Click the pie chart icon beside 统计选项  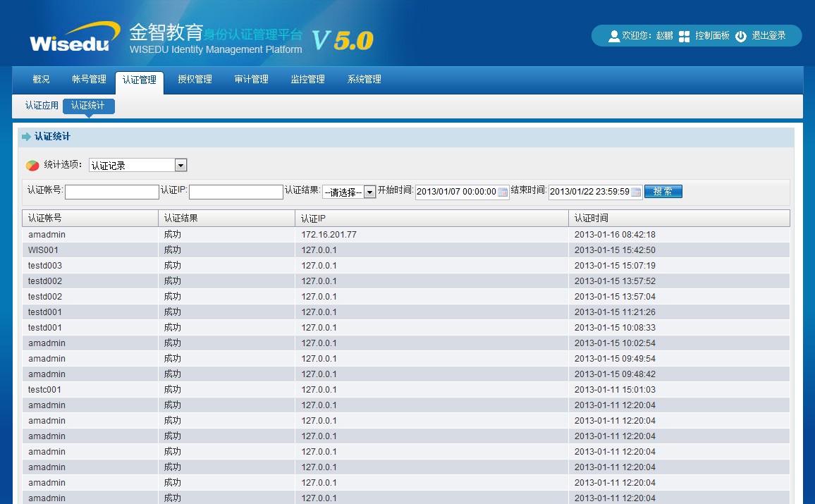33,166
